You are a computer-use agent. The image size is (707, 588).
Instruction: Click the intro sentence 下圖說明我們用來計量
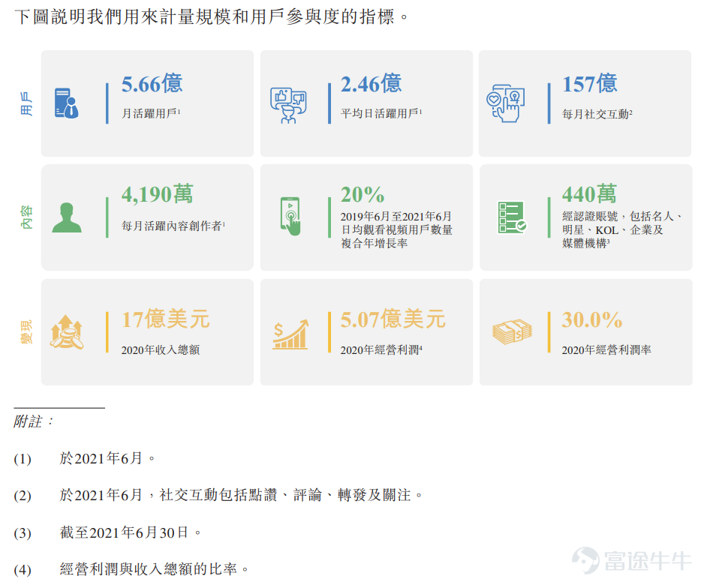[211, 17]
